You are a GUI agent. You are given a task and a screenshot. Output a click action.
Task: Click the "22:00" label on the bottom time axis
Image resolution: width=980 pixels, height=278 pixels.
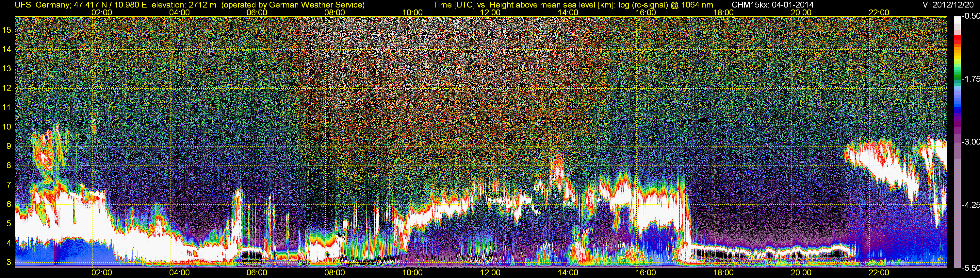(x=879, y=273)
